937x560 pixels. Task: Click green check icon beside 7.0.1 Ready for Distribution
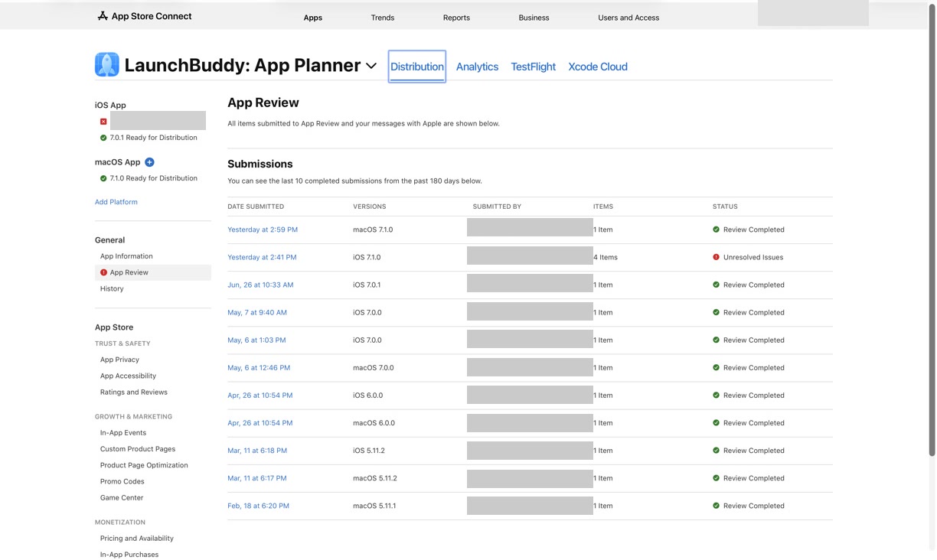(x=103, y=138)
